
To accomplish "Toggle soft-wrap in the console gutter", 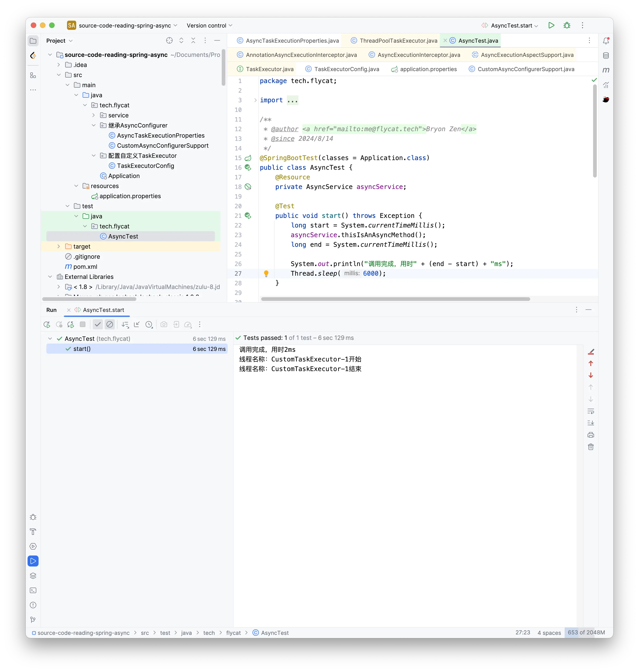I will coord(591,411).
